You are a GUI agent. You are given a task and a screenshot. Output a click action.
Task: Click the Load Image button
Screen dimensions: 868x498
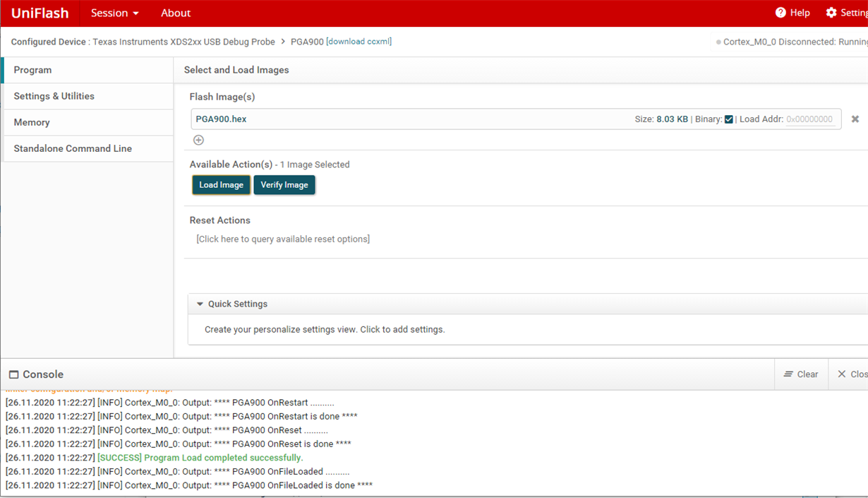[x=221, y=185]
